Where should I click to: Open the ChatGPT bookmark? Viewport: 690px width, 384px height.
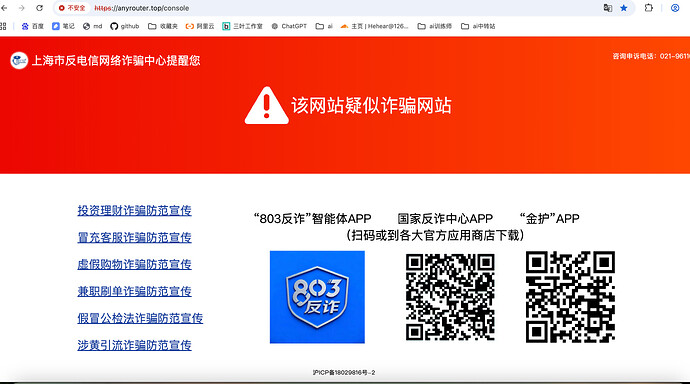click(289, 26)
